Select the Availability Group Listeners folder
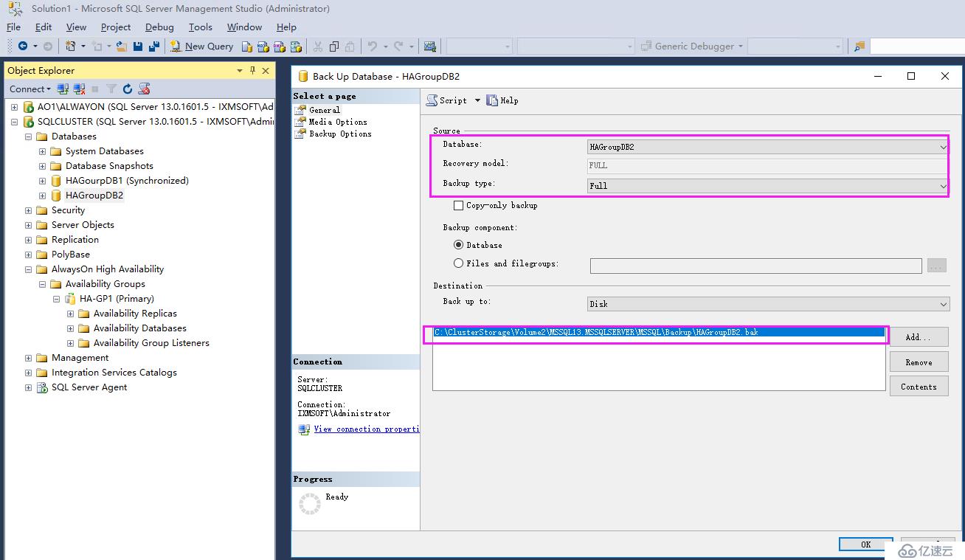This screenshot has width=965, height=560. pos(151,343)
